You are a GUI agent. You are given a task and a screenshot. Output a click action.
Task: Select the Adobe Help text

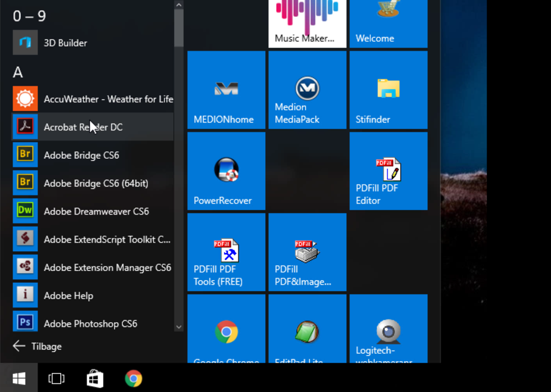[x=68, y=296]
